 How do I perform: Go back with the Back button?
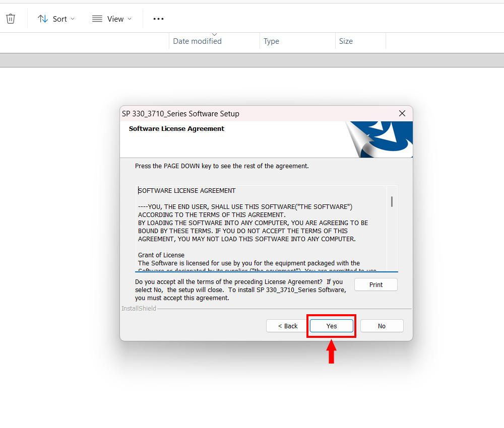coord(288,326)
